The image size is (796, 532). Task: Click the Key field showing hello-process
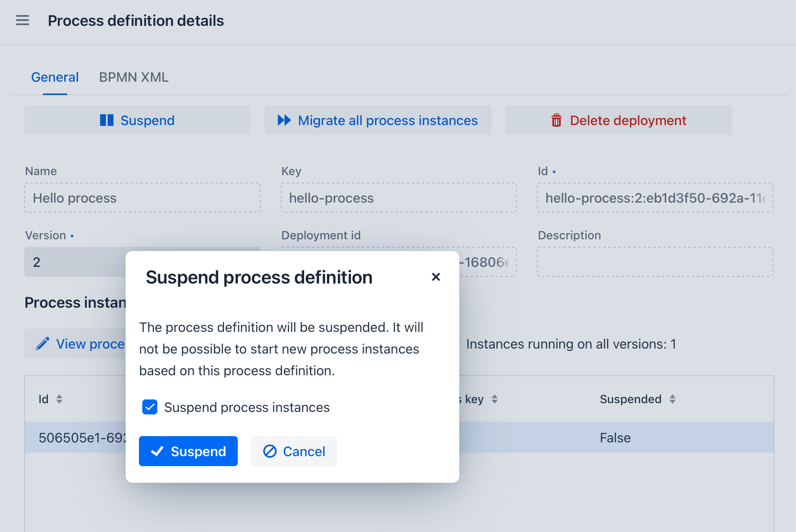click(x=398, y=198)
